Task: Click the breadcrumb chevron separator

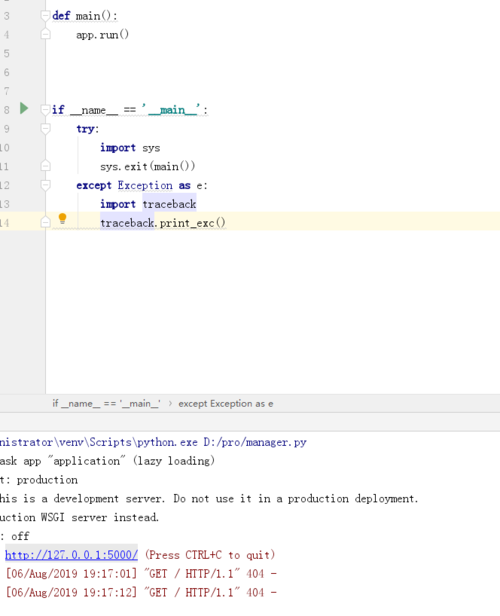Action: pyautogui.click(x=170, y=403)
